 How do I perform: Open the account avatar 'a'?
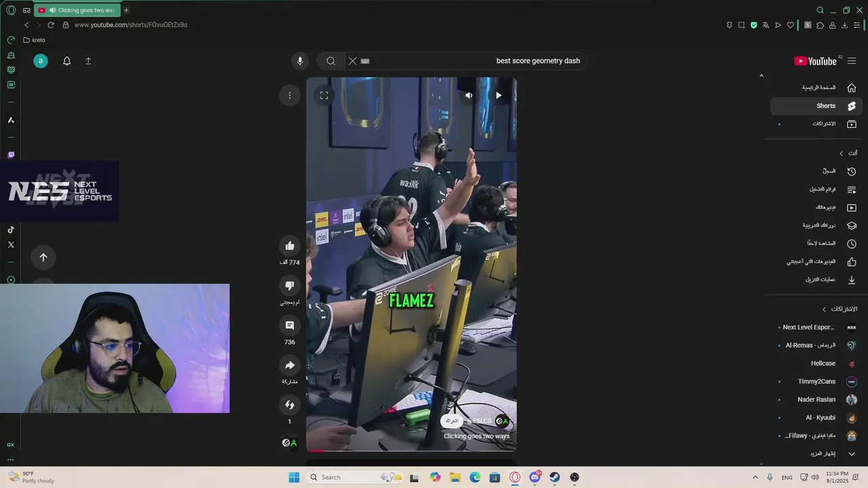(x=41, y=61)
